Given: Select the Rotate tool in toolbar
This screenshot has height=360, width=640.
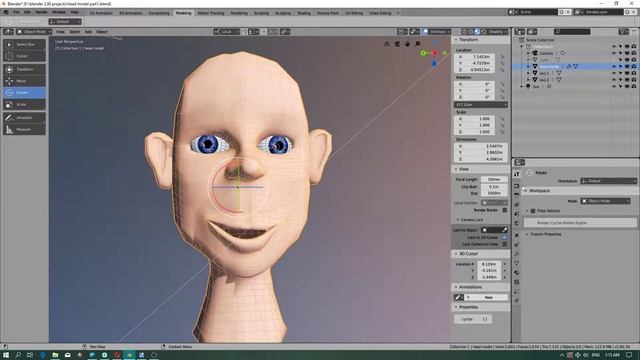Looking at the screenshot, I should tap(24, 93).
